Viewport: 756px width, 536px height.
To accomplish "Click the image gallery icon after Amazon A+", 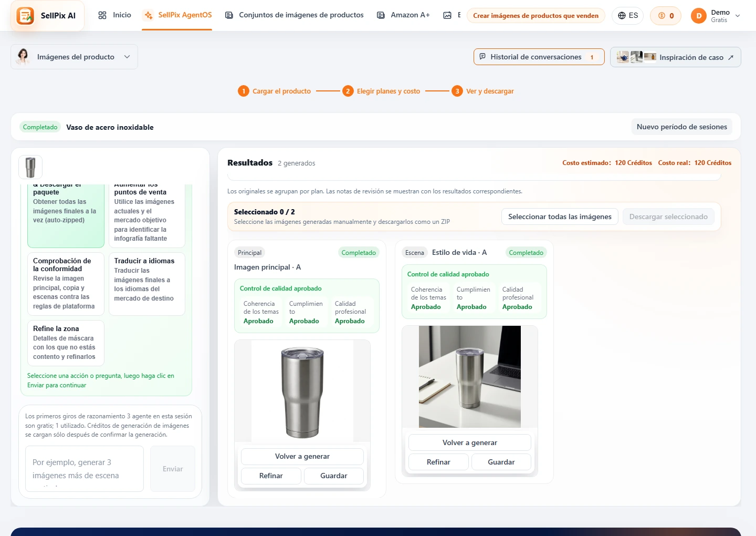I will coord(447,15).
